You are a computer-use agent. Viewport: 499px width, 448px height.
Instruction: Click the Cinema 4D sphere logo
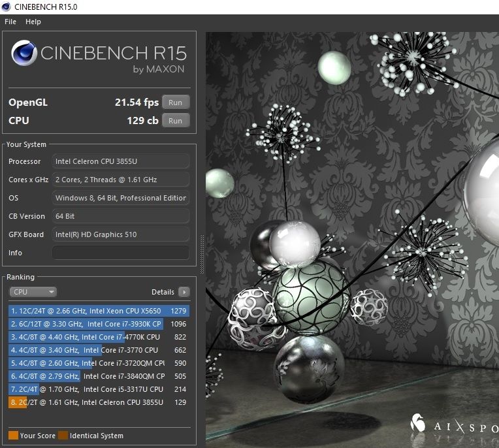[24, 54]
